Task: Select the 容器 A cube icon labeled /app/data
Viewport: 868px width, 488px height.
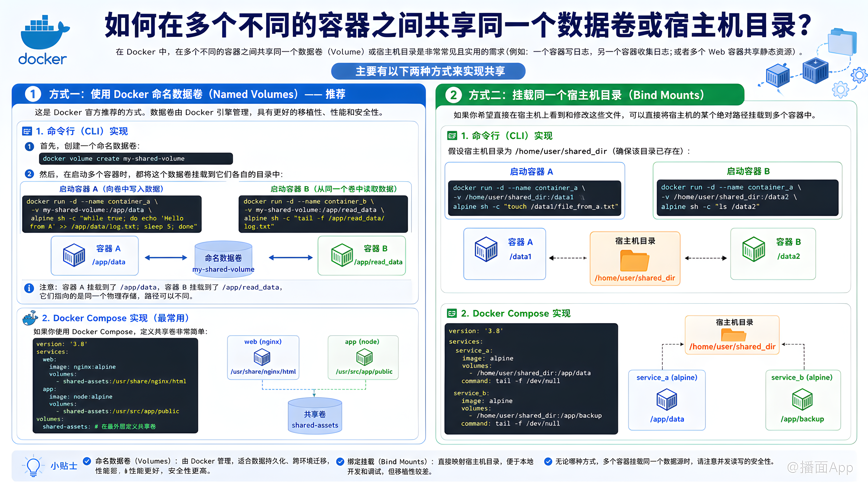Action: 74,255
